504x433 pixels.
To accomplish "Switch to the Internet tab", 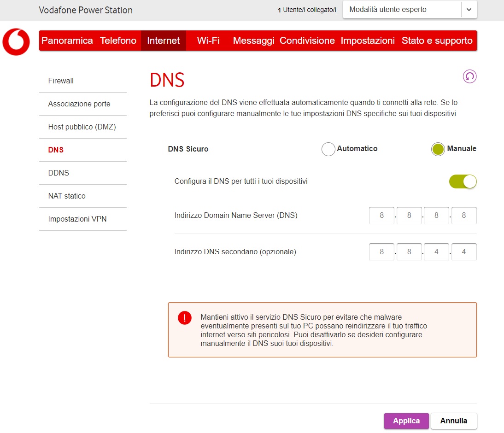I will (x=163, y=41).
